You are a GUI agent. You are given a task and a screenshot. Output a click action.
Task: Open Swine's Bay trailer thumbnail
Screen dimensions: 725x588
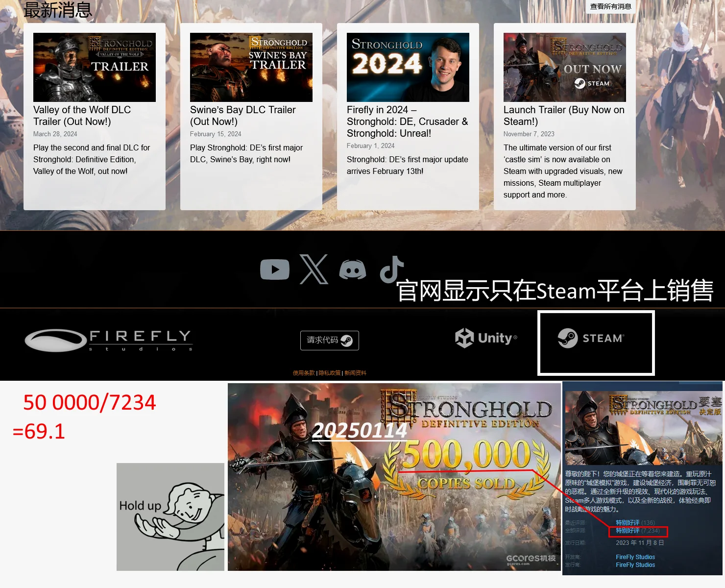[x=251, y=67]
